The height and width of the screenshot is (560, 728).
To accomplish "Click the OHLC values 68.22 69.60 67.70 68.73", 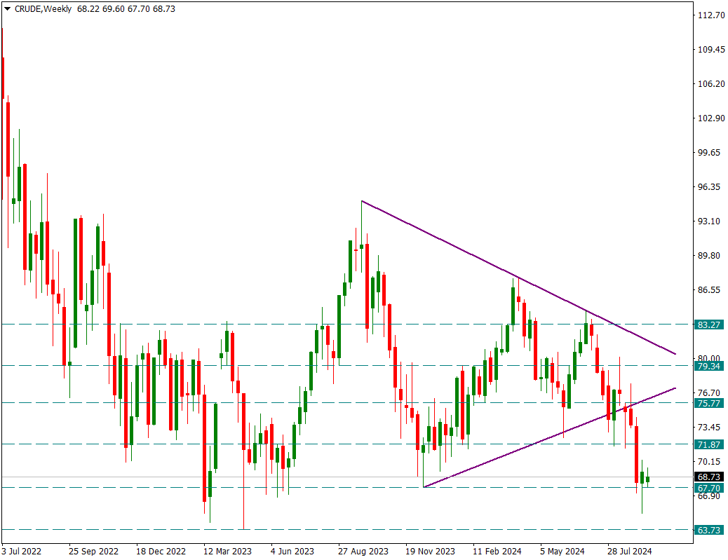I will click(126, 9).
